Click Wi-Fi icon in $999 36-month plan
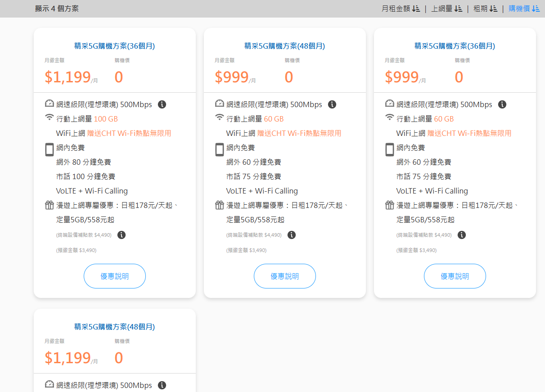The height and width of the screenshot is (392, 545). point(390,117)
